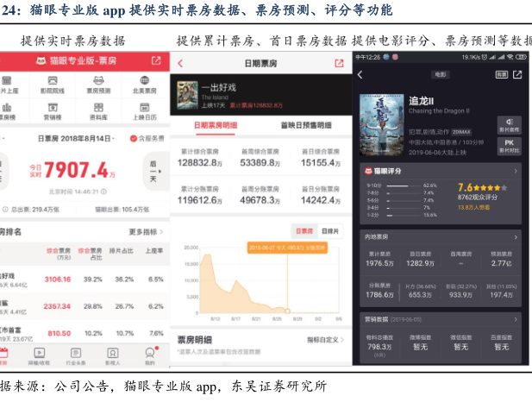Select the 日期票房明细 tab
This screenshot has height=402, width=532.
pos(216,125)
